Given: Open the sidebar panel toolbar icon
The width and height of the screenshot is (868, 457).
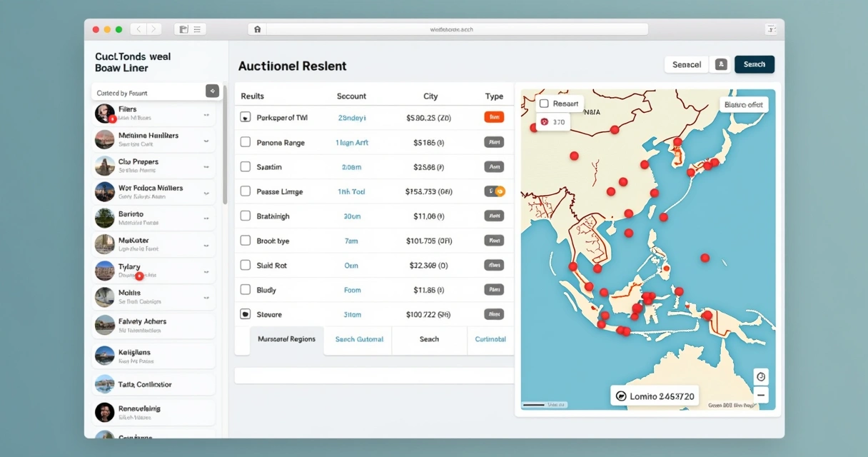Looking at the screenshot, I should [183, 29].
